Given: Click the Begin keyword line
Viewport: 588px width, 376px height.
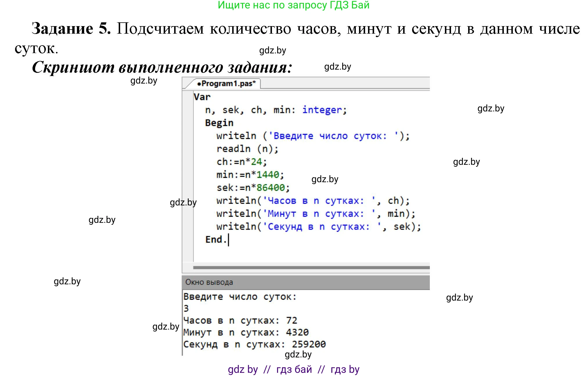Looking at the screenshot, I should tap(219, 122).
